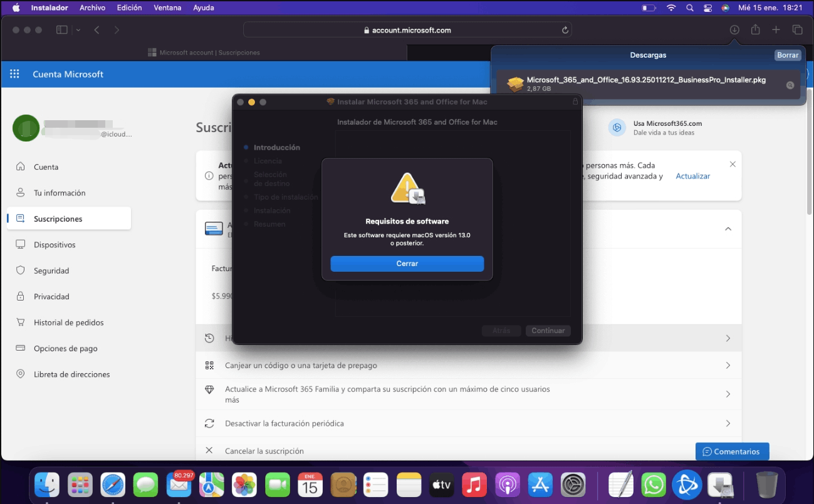Open Music from the Dock
The width and height of the screenshot is (814, 504).
point(474,485)
